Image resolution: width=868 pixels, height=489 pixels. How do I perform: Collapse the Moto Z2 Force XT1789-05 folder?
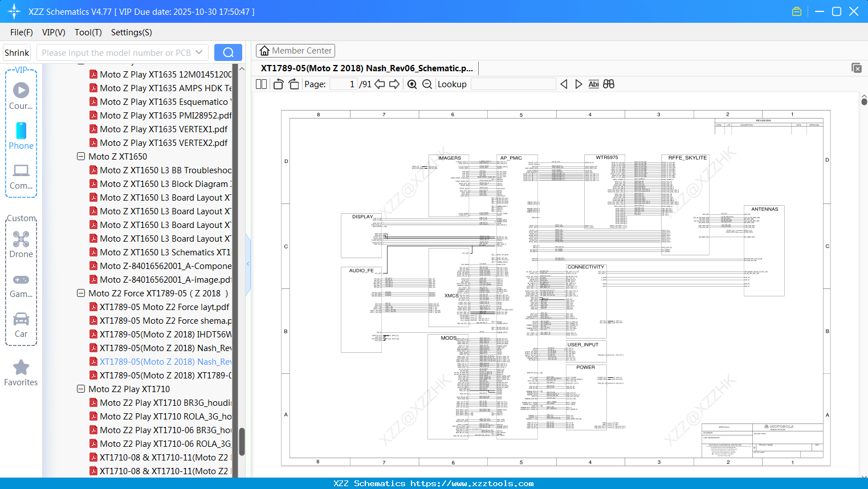coord(81,293)
